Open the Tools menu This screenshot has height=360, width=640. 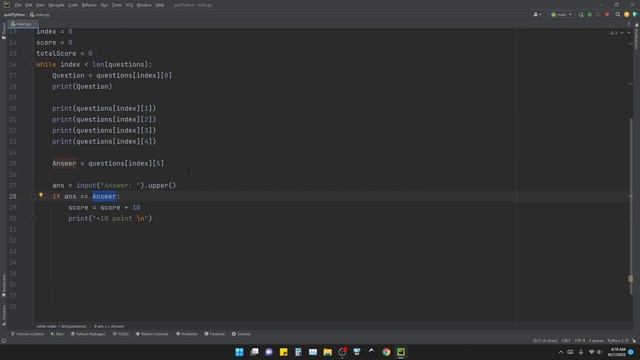pos(117,5)
